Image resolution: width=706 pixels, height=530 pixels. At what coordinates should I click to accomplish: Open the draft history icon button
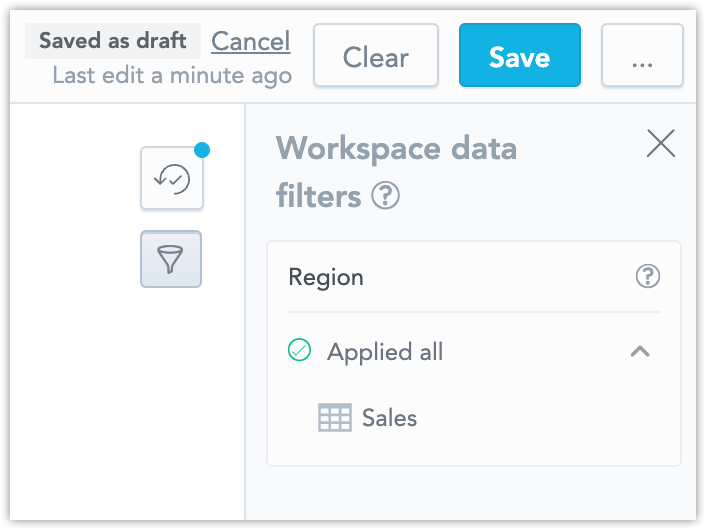(172, 178)
